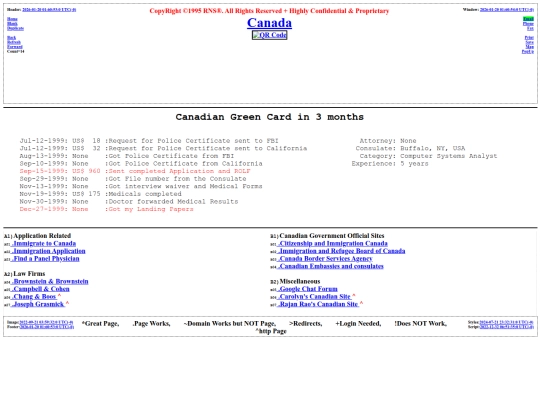The height and width of the screenshot is (405, 540).
Task: Click the Phone link
Action: coord(528,24)
